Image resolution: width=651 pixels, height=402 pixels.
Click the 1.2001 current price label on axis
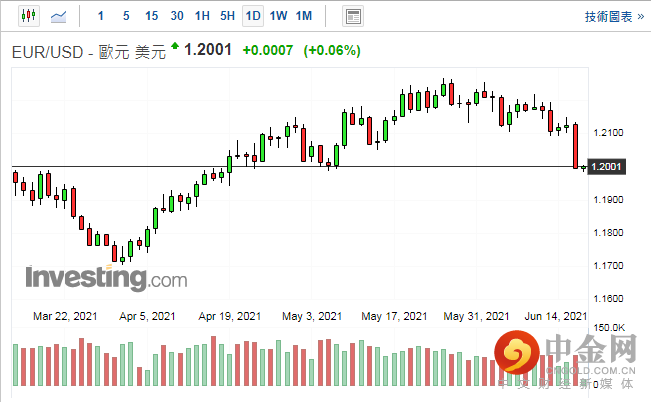coord(606,167)
